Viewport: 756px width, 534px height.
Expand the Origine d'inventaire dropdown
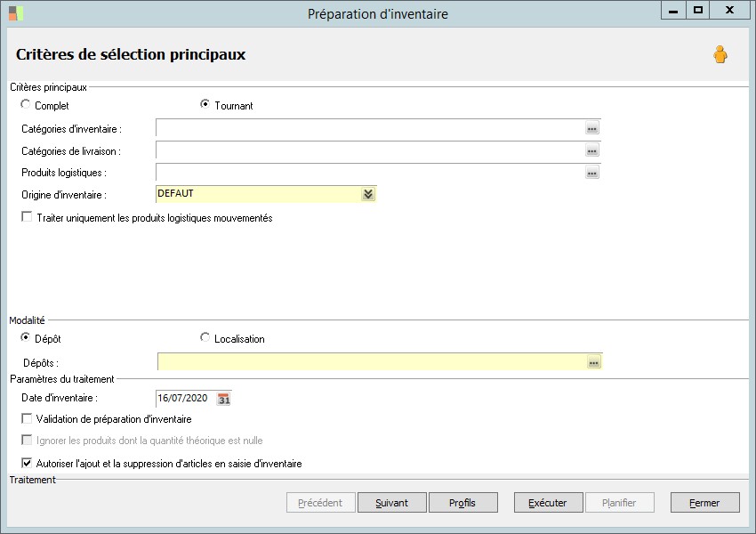[368, 194]
